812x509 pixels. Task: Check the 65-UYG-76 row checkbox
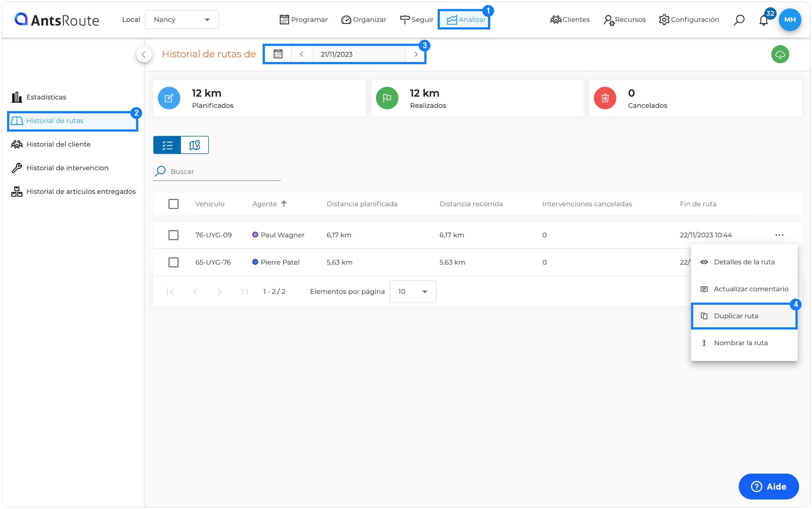click(173, 262)
